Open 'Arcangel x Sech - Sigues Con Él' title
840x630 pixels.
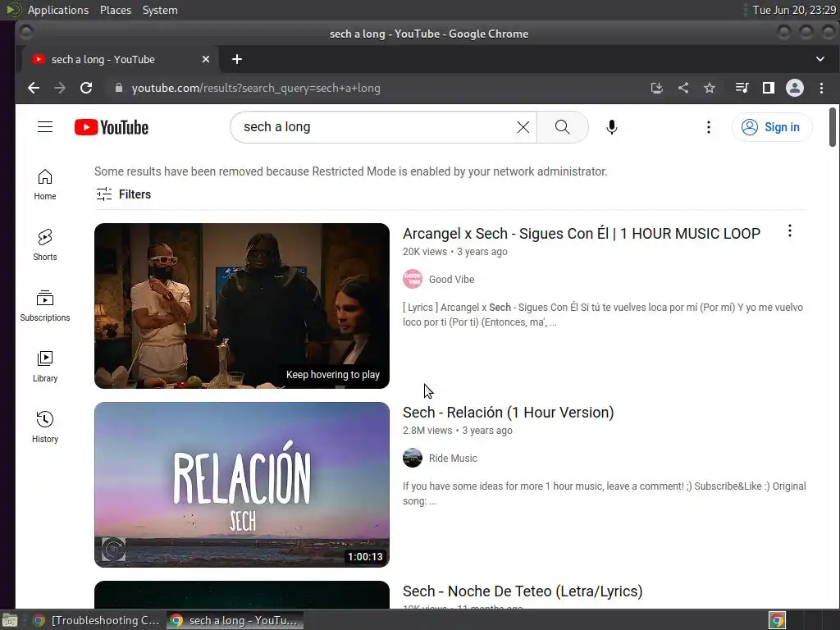click(x=582, y=234)
